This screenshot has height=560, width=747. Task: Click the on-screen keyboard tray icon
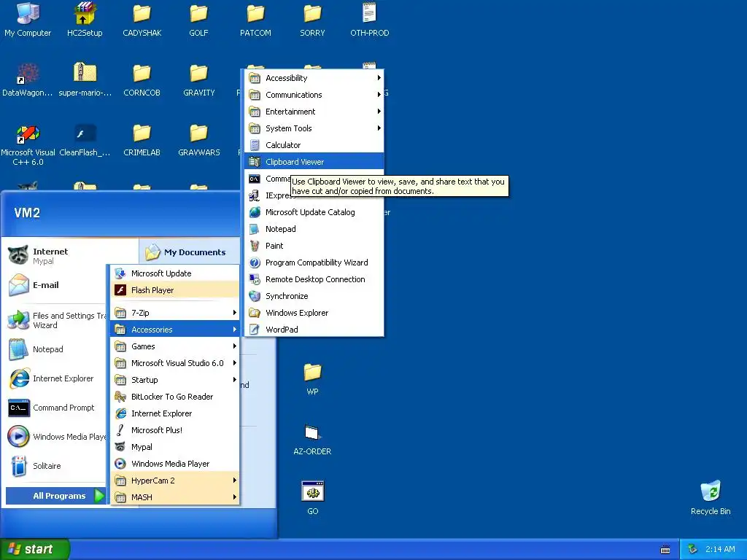pos(665,550)
